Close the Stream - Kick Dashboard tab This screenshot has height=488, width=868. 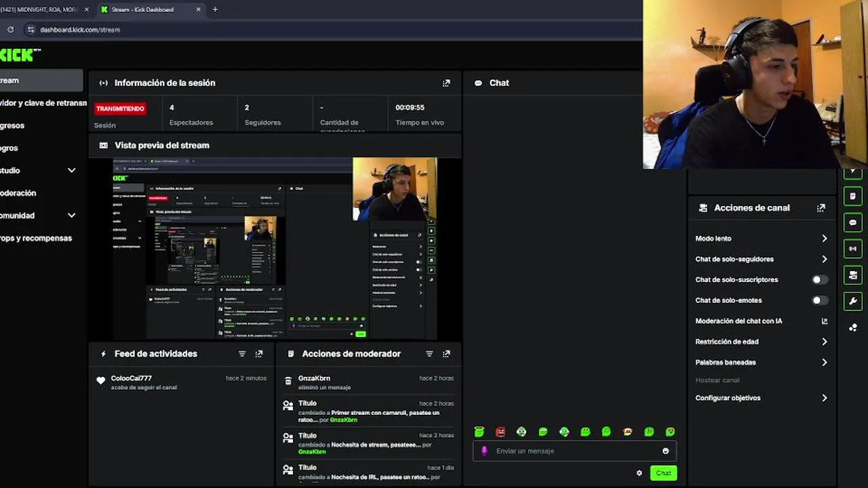[198, 9]
